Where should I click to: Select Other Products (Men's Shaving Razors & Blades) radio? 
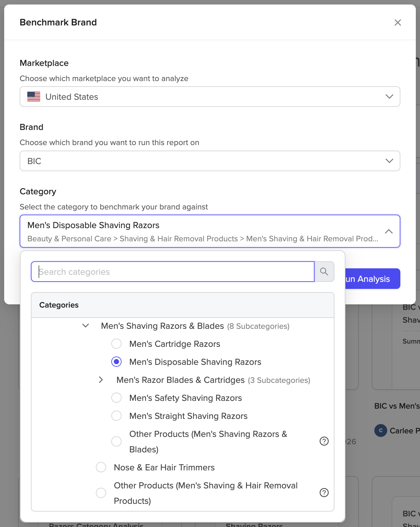coord(116,441)
